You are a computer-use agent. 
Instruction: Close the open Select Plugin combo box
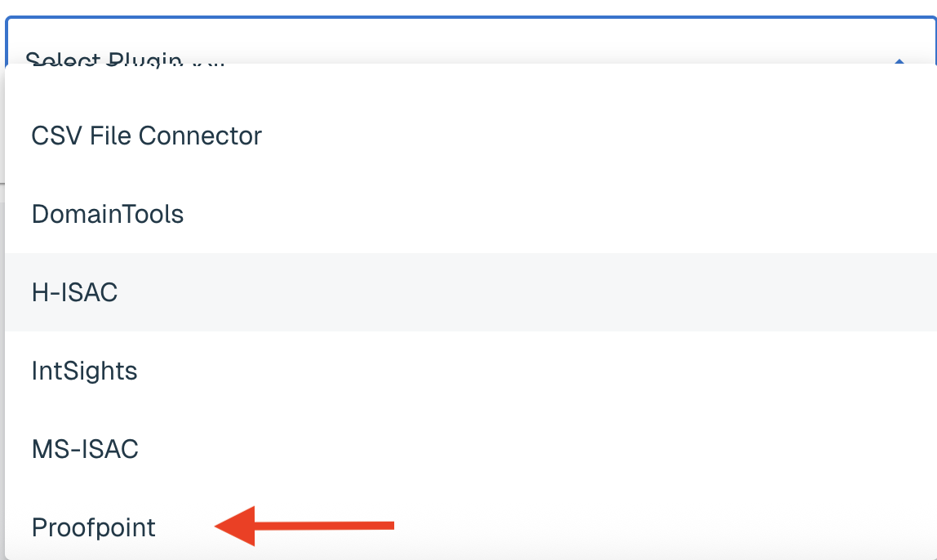[x=899, y=61]
